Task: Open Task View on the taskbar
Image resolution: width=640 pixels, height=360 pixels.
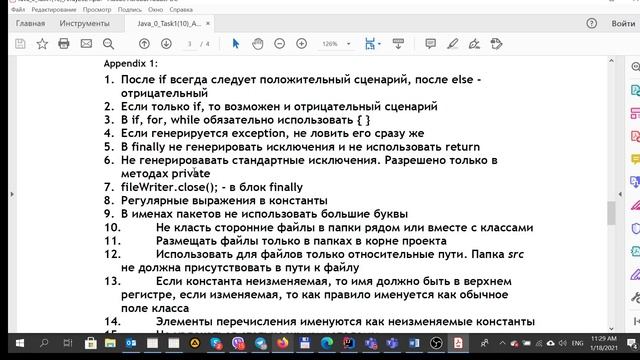Action: 67,343
